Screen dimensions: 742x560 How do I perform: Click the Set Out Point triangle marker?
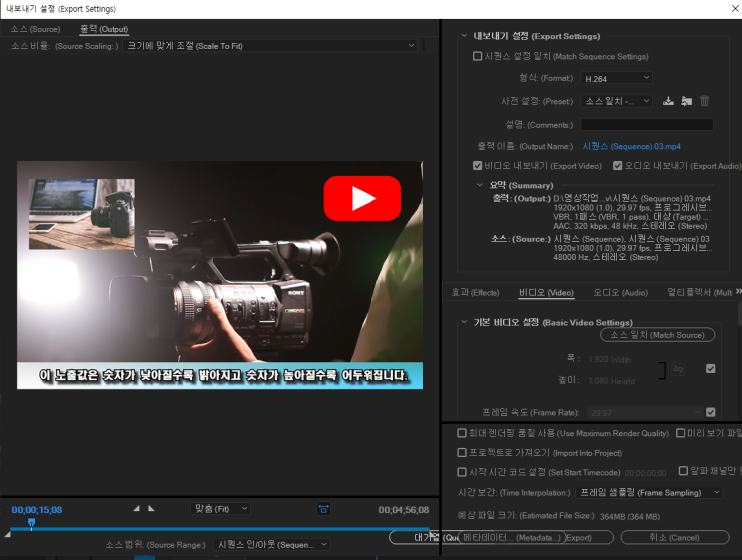151,508
